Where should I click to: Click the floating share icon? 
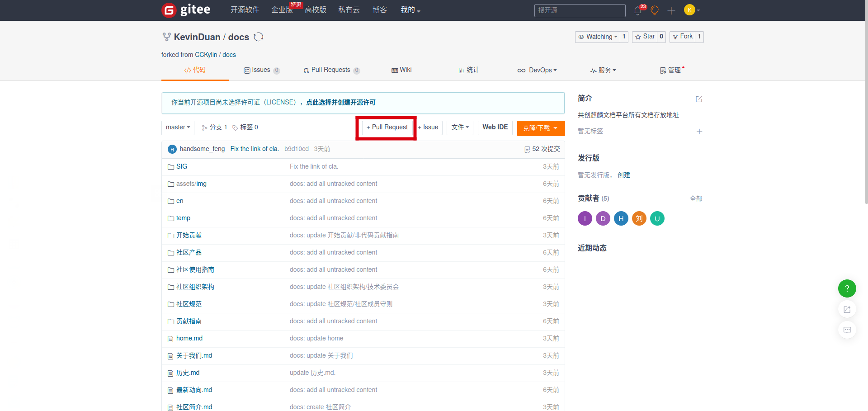coord(847,310)
